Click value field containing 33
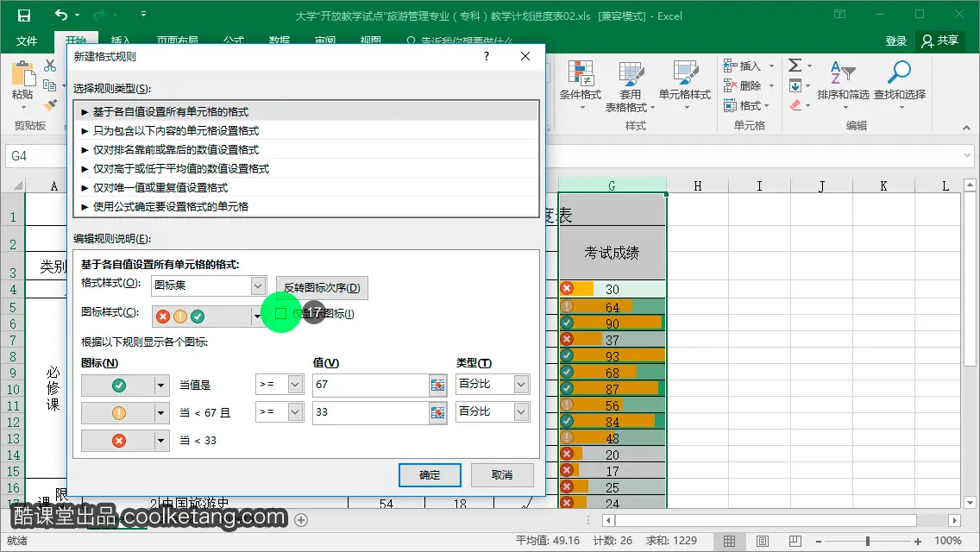The image size is (980, 552). point(370,412)
